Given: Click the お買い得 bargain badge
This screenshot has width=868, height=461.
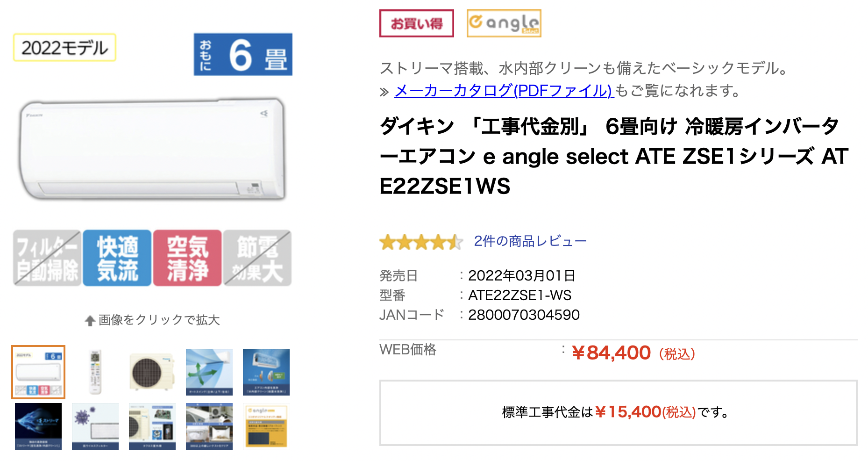Looking at the screenshot, I should [416, 23].
